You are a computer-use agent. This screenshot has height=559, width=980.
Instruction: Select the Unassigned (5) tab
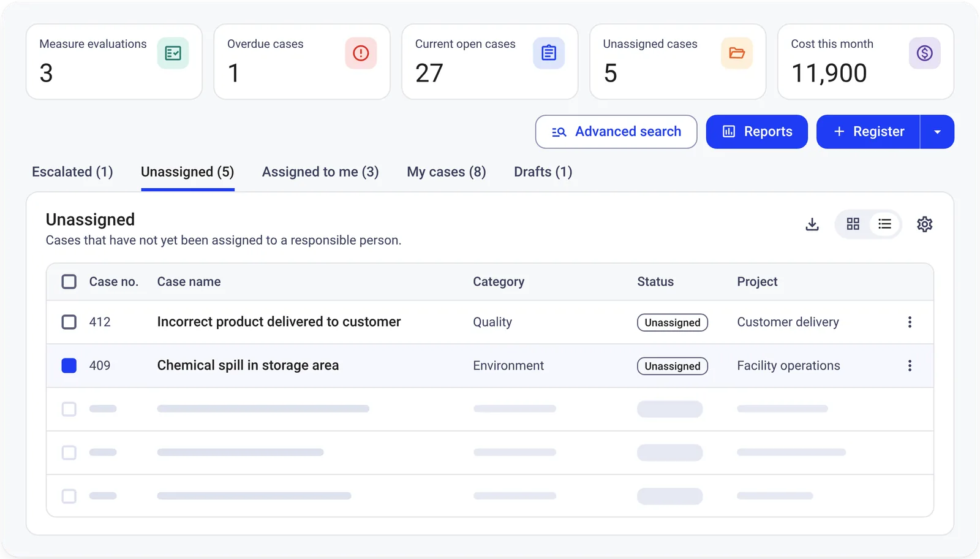187,172
